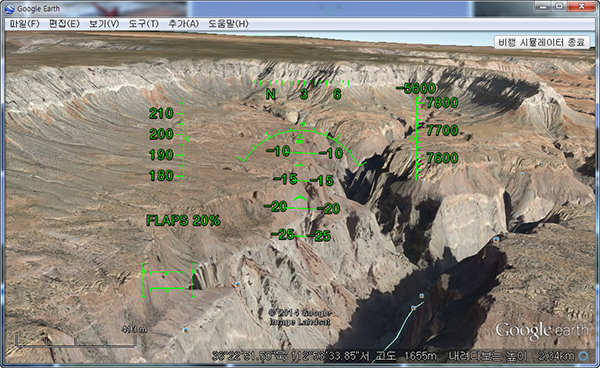Click the FLAPS 20% HUD readout

[x=183, y=220]
